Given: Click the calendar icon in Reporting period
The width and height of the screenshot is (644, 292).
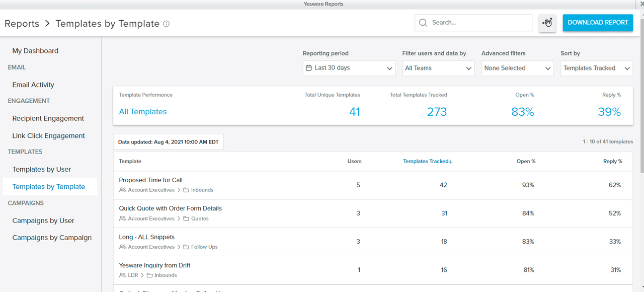Looking at the screenshot, I should [309, 68].
